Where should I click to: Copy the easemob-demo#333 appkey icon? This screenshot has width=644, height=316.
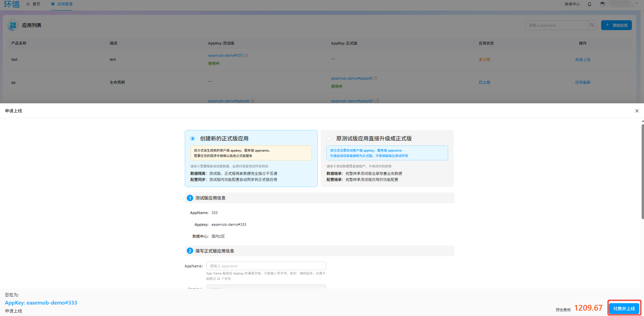pos(246,56)
